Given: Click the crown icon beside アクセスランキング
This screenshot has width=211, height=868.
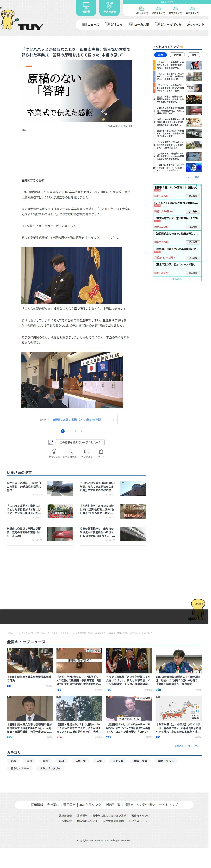Looking at the screenshot, I should [x=181, y=47].
